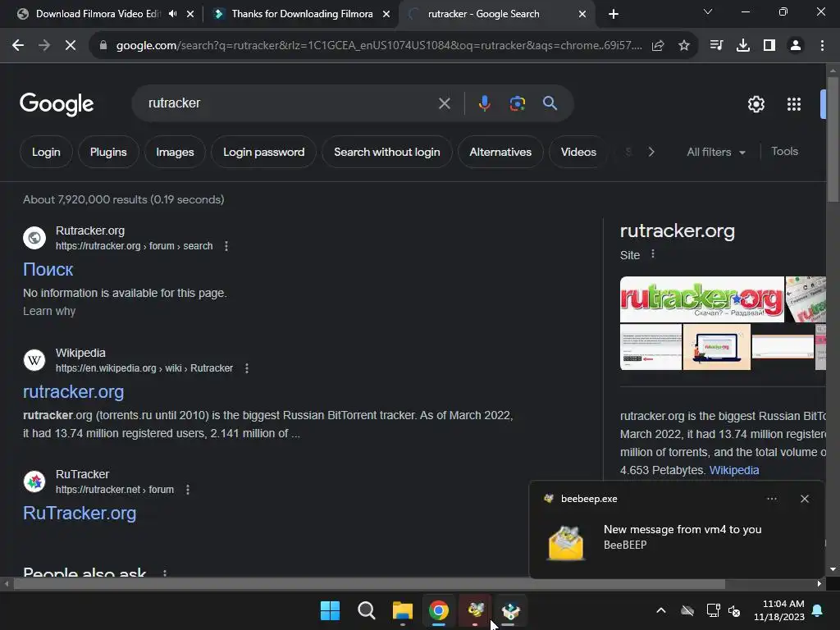Open more options for Wikipedia result
This screenshot has width=840, height=630.
coord(246,368)
